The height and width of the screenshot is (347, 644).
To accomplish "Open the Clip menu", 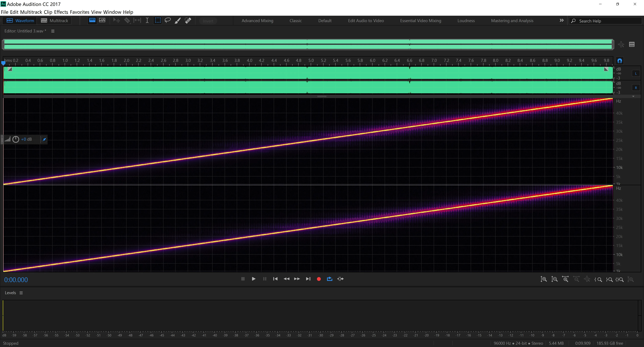I will click(x=48, y=12).
